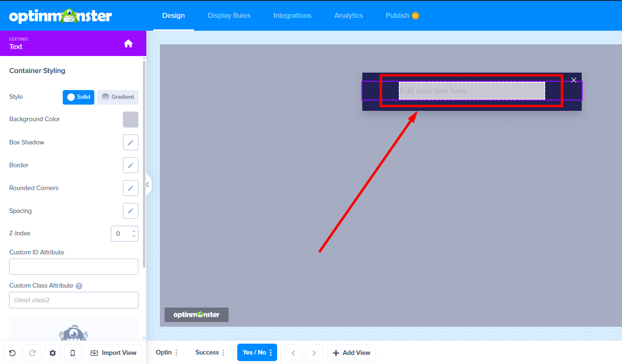Switch to mobile preview icon
This screenshot has height=364, width=622.
pyautogui.click(x=73, y=353)
